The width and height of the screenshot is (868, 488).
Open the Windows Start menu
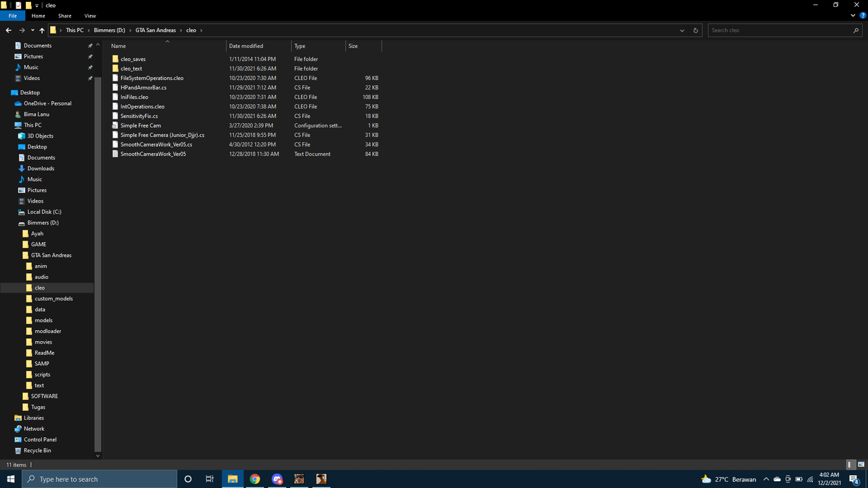[x=11, y=479]
